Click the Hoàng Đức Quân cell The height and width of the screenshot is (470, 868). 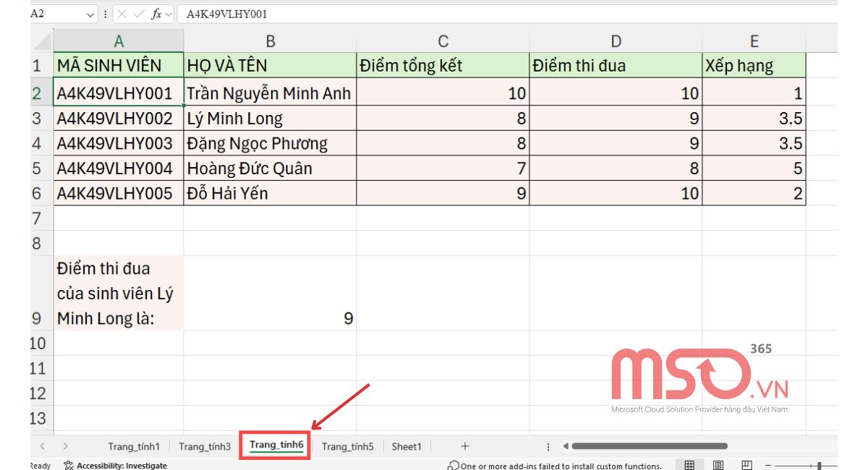[x=270, y=168]
